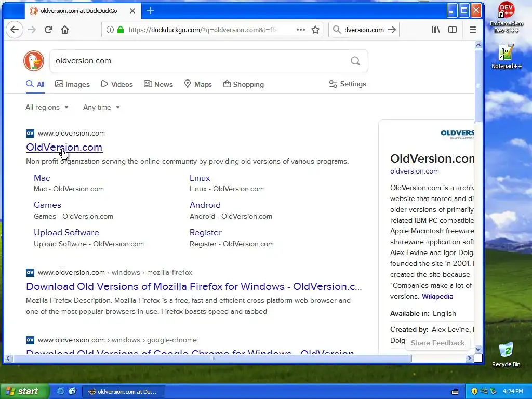The height and width of the screenshot is (399, 532).
Task: Click the OldVersion logo image in info panel
Action: 457,134
